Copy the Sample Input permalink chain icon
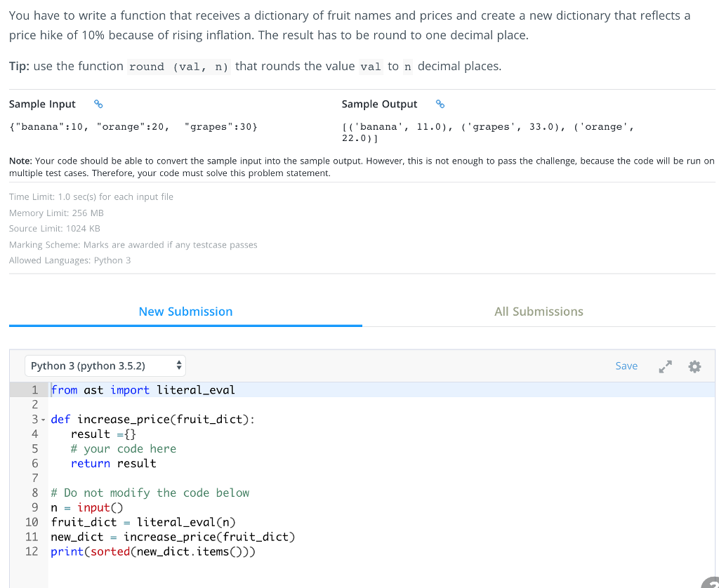Image resolution: width=719 pixels, height=588 pixels. click(x=98, y=103)
